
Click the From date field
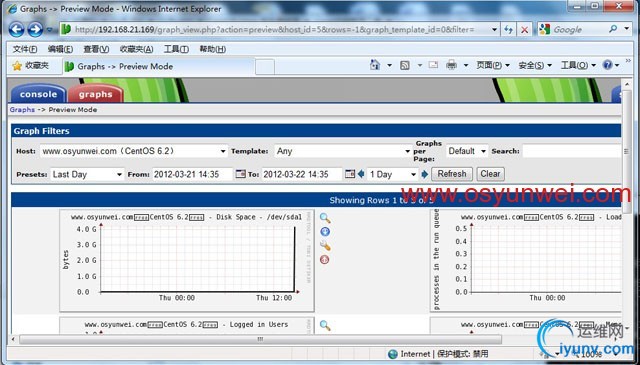pyautogui.click(x=192, y=175)
